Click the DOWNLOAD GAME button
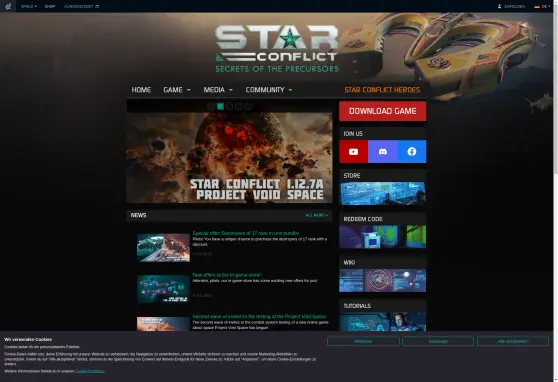The image size is (558, 382). click(383, 111)
